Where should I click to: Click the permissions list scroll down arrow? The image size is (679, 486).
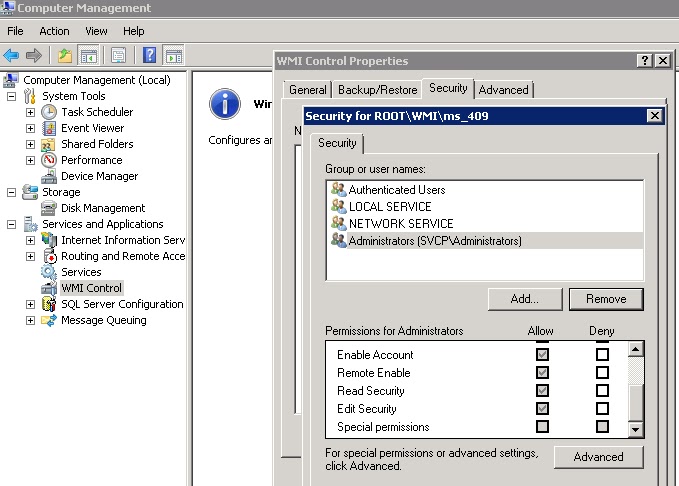coord(636,430)
